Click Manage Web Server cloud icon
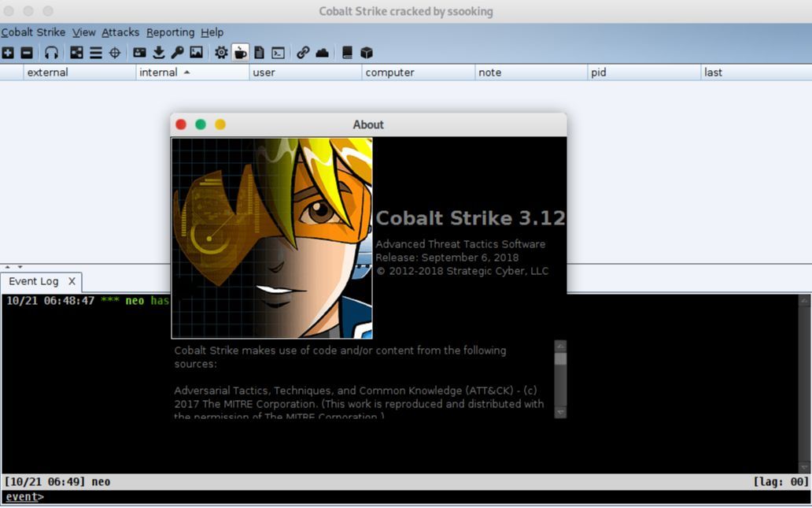Screen dimensions: 812x508 point(322,52)
